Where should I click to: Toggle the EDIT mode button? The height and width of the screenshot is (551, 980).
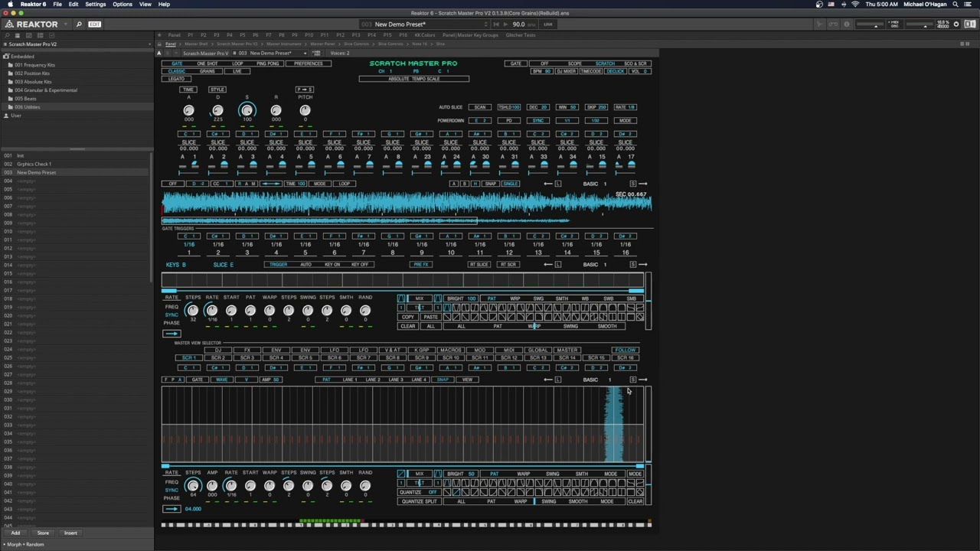pos(94,24)
